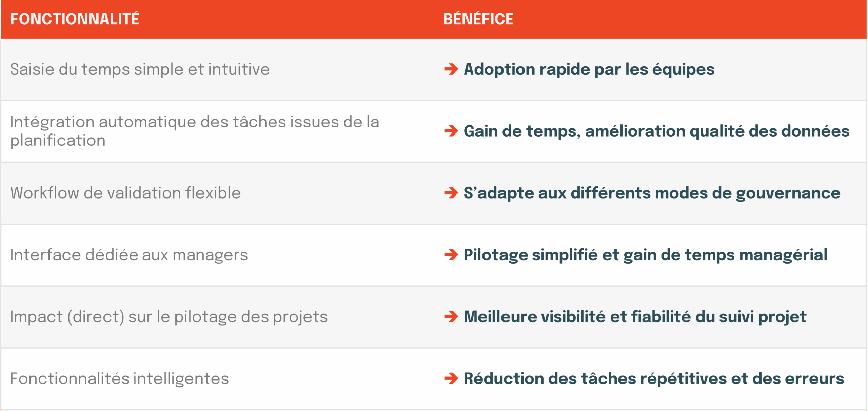Select "Saisie du temps simple et intuitive" cell
Screen dimensions: 868x411
click(140, 69)
